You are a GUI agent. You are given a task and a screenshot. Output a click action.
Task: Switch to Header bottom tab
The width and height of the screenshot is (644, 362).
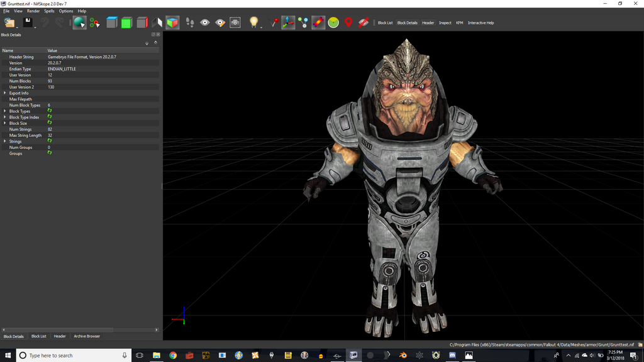point(60,337)
